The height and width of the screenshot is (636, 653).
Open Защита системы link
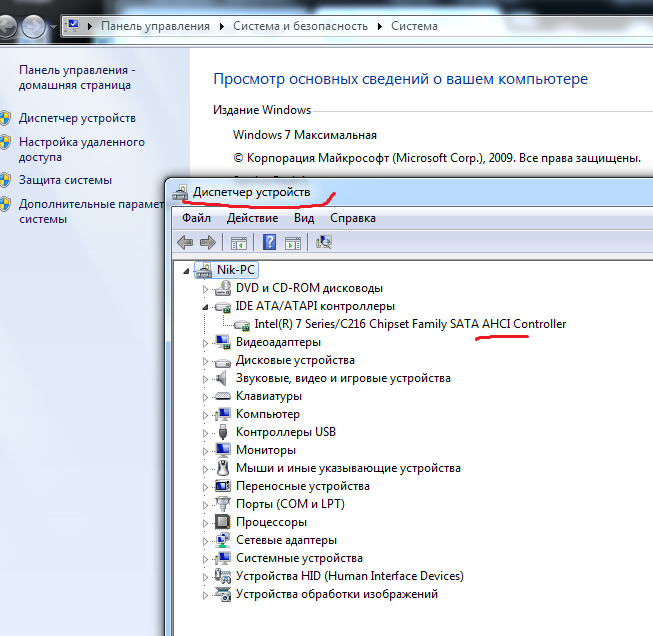click(65, 180)
